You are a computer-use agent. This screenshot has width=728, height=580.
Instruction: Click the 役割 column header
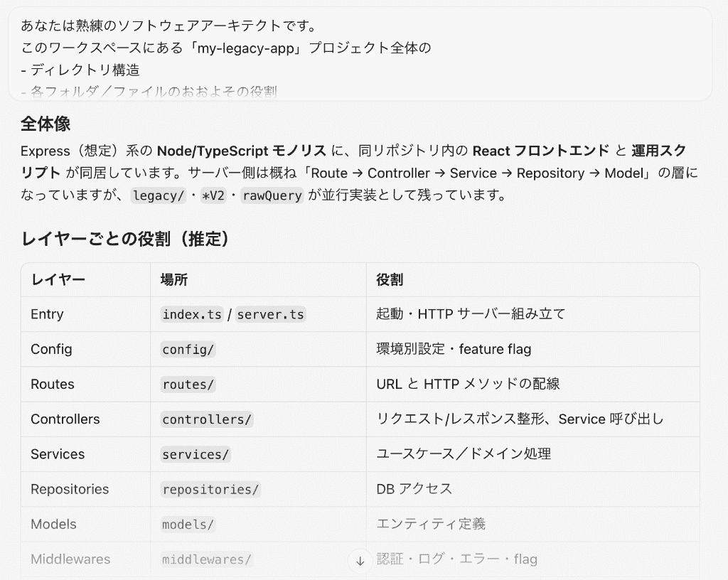point(390,280)
